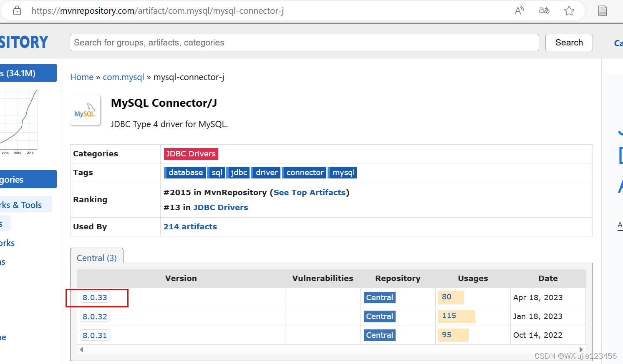
Task: Open version 8.0.33
Action: pyautogui.click(x=95, y=298)
